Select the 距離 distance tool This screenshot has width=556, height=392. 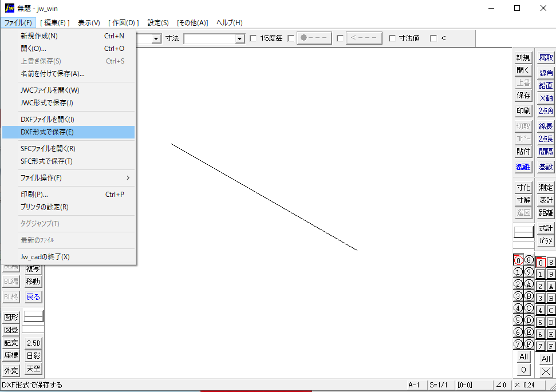tap(546, 213)
